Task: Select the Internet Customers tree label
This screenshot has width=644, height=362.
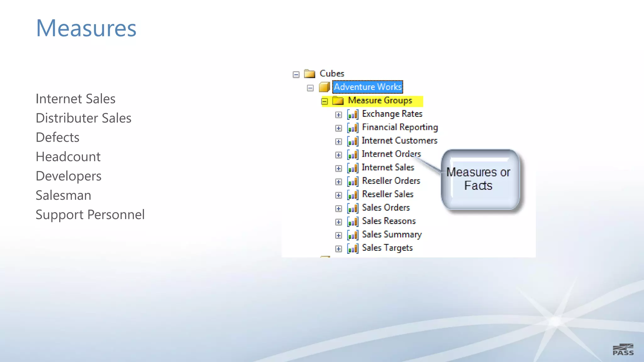Action: click(x=399, y=140)
